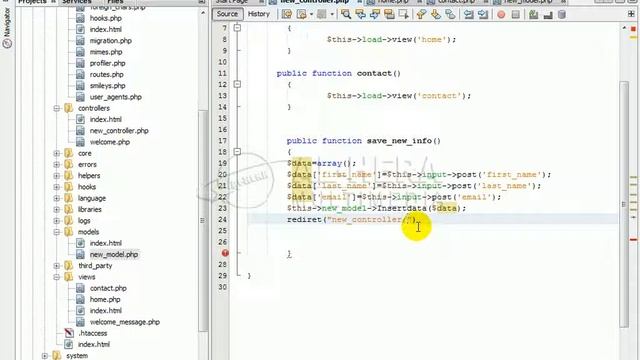The width and height of the screenshot is (640, 360).
Task: Expand the logs folder
Action: (x=57, y=221)
